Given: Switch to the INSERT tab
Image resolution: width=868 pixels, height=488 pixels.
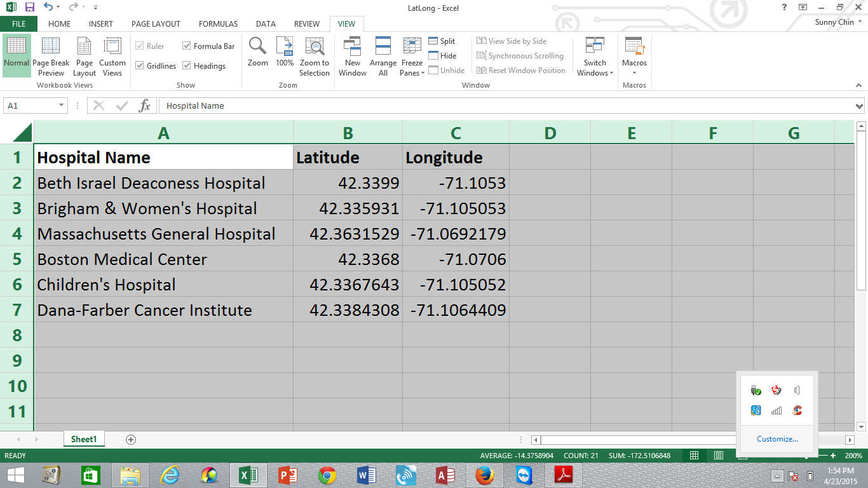Looking at the screenshot, I should click(101, 24).
